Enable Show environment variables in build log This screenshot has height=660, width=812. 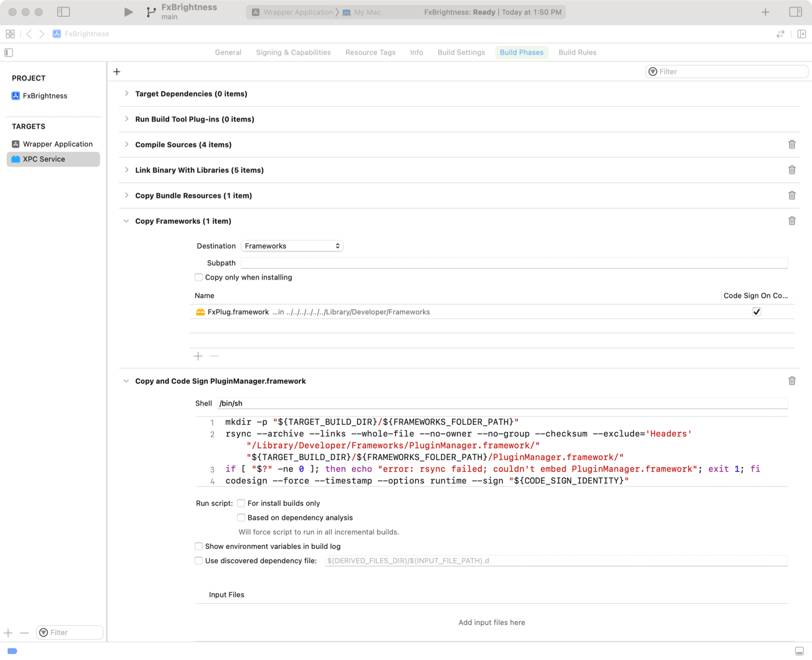[x=198, y=546]
